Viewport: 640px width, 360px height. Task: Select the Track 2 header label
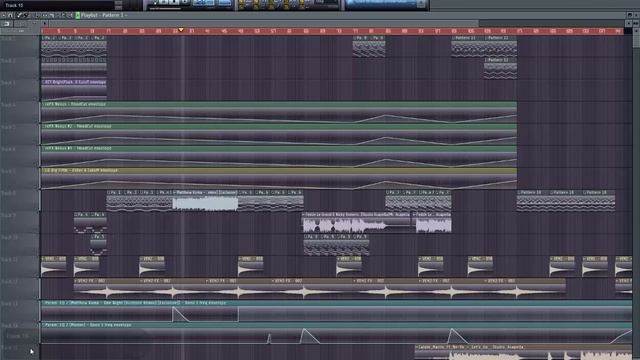click(8, 60)
